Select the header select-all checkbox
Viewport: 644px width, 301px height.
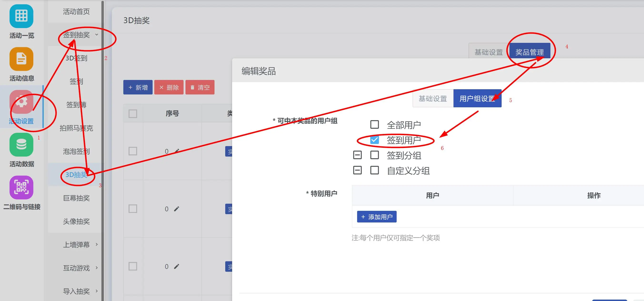pos(133,114)
